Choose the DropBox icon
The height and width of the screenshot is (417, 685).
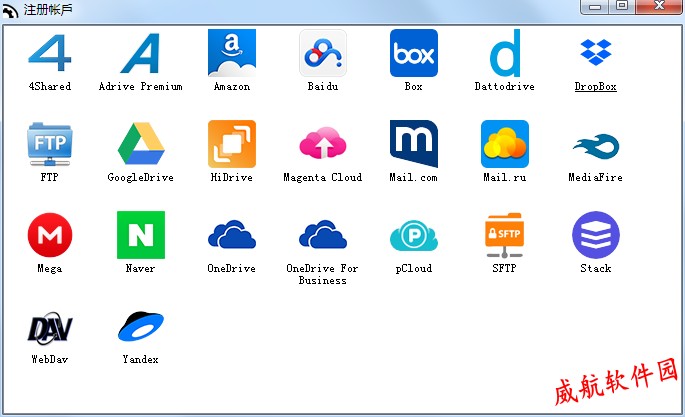click(x=596, y=52)
